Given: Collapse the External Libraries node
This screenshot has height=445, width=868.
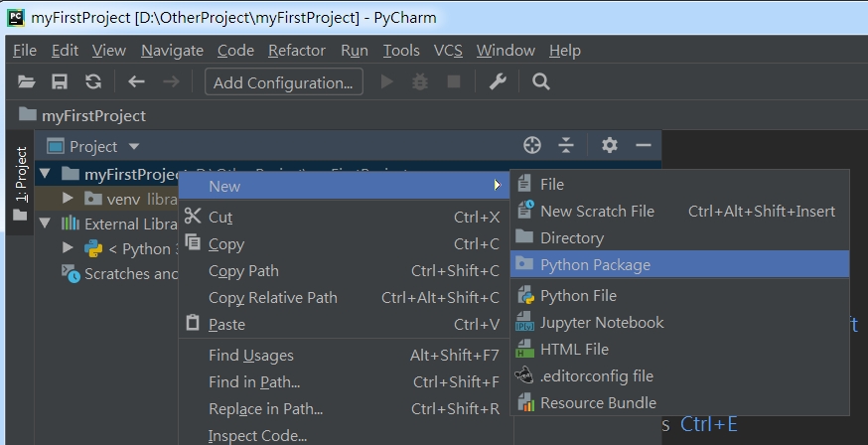Looking at the screenshot, I should (x=45, y=223).
